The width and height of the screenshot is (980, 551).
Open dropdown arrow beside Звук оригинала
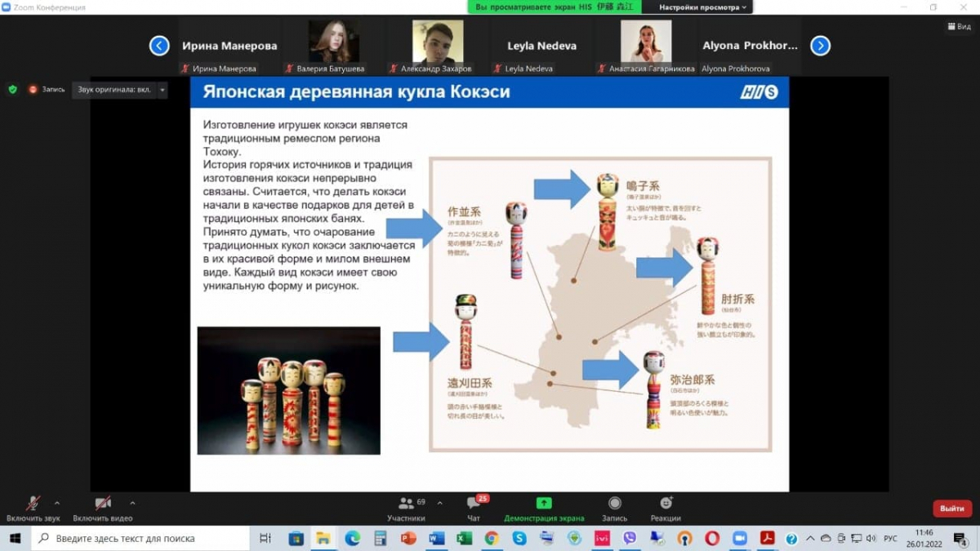pos(162,90)
